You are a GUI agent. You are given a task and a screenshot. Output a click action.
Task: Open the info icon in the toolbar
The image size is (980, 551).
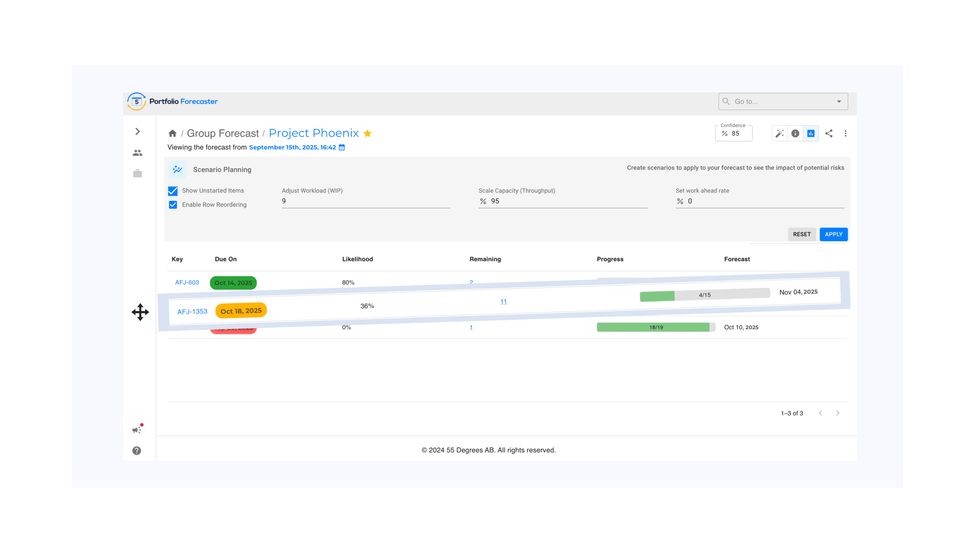click(795, 133)
